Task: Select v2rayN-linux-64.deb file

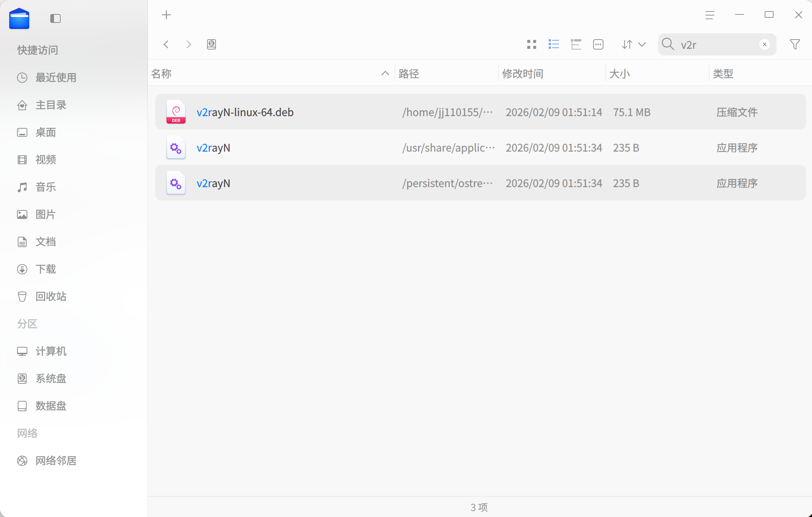Action: (245, 112)
